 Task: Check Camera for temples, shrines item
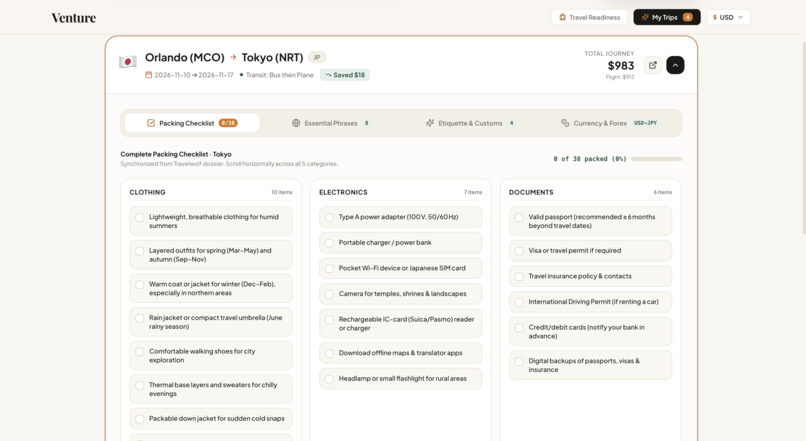[x=329, y=295]
